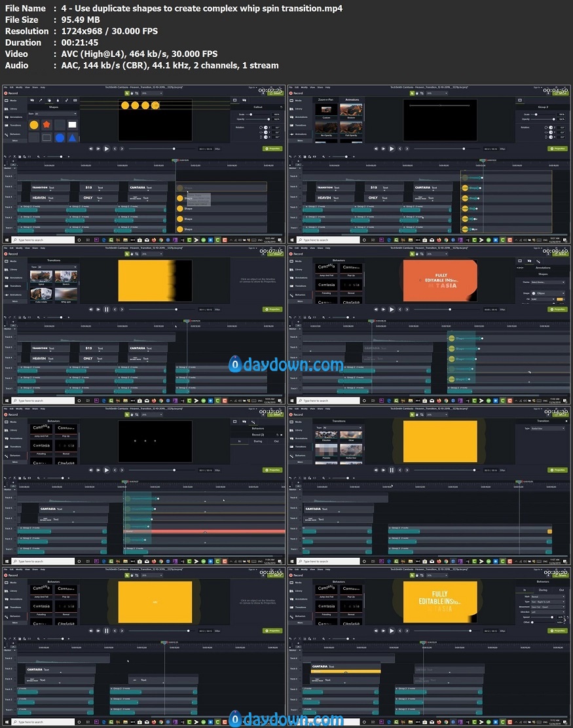Image resolution: width=573 pixels, height=728 pixels.
Task: Click timeline zoom magnifier in 00:12:05 frame
Action: (x=39, y=478)
